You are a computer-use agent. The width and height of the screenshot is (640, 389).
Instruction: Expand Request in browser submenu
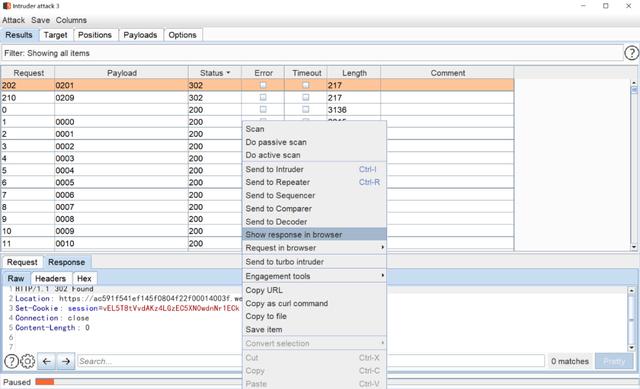coord(314,248)
